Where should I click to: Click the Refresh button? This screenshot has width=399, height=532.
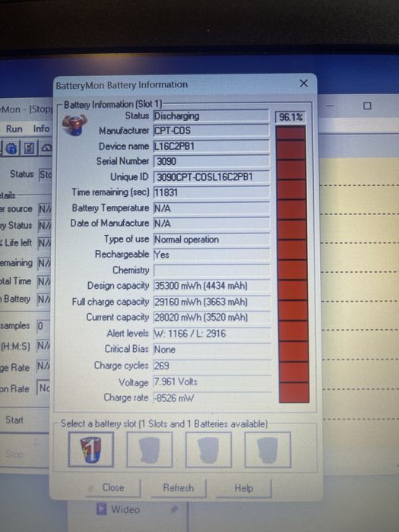pyautogui.click(x=179, y=488)
